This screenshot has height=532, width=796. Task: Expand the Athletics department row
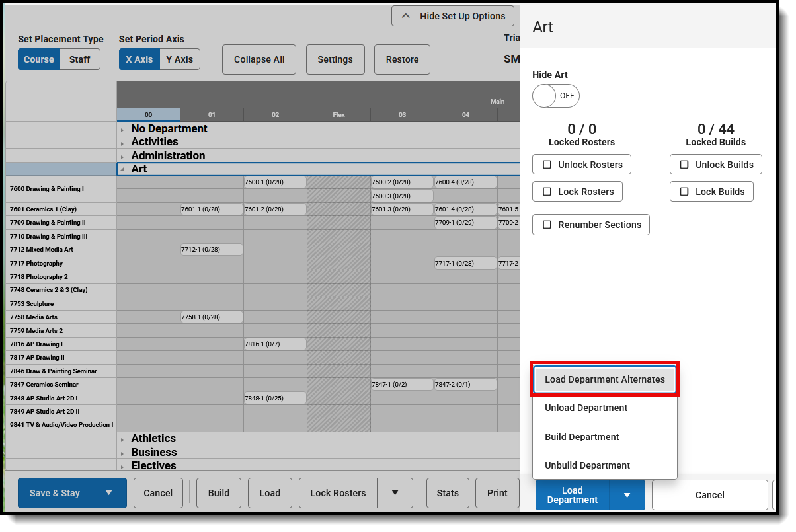[124, 438]
